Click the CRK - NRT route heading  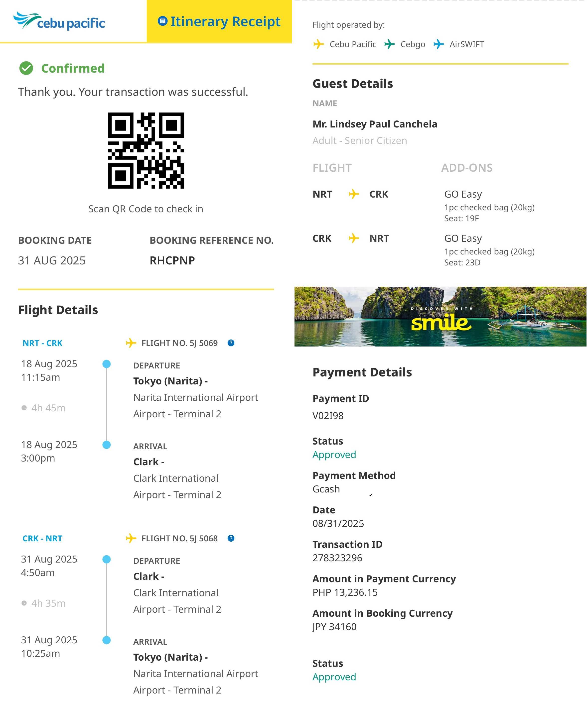coord(42,538)
